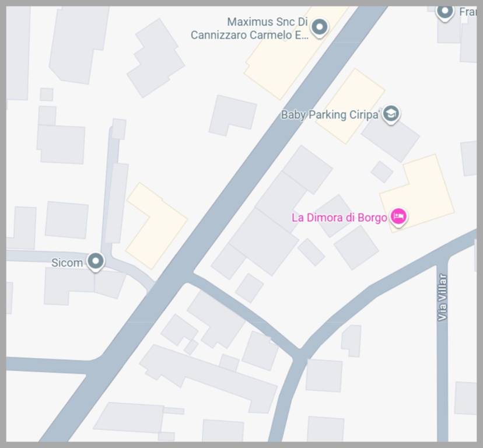Click the Maximus Snc Di Cannizzaro map pin
This screenshot has height=448, width=483.
click(320, 28)
